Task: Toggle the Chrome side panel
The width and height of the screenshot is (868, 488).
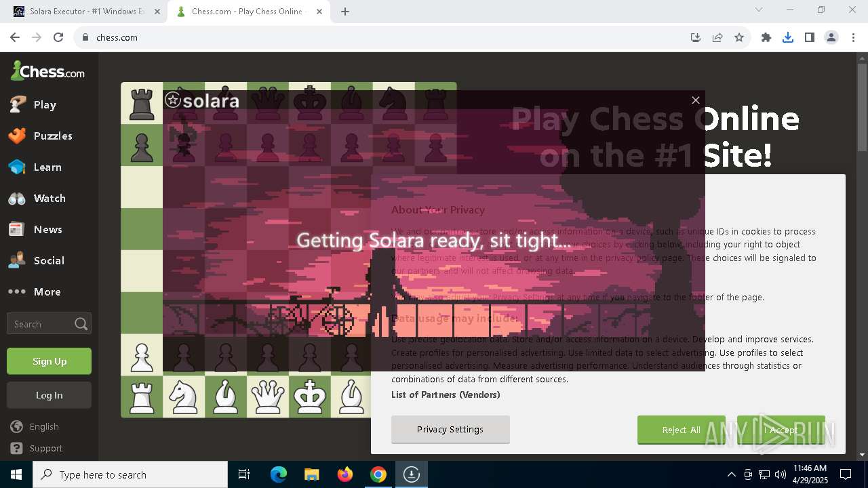Action: pos(810,37)
